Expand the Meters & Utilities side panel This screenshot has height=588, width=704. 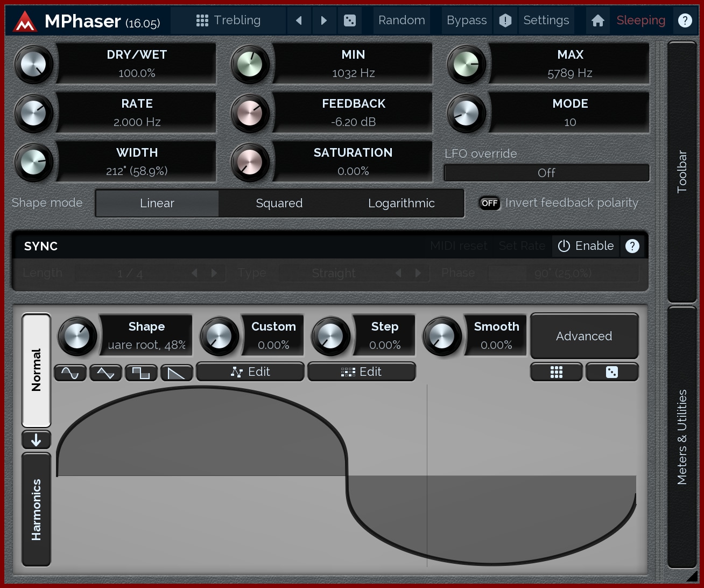[x=682, y=437]
